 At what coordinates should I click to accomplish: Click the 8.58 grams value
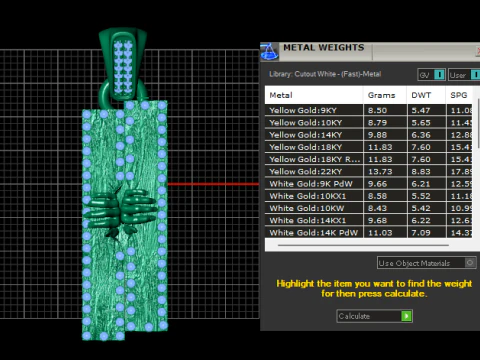click(377, 196)
